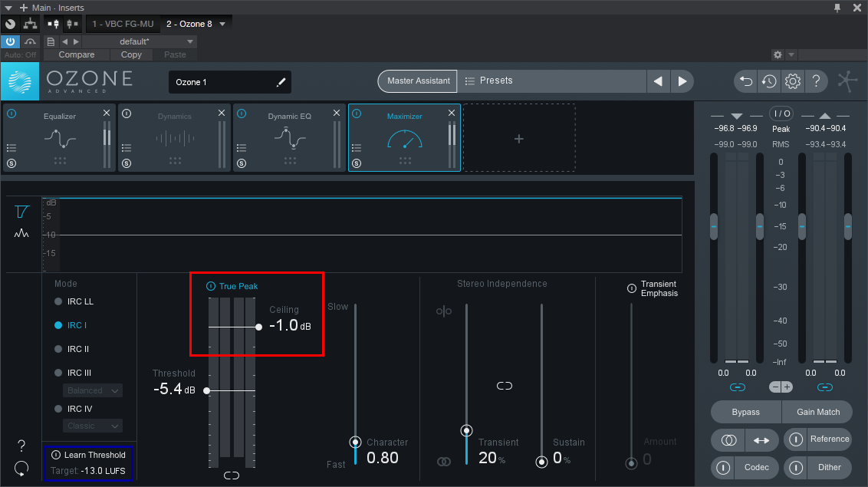Reset Maximizer module icon
Image resolution: width=868 pixels, height=487 pixels.
[x=21, y=469]
